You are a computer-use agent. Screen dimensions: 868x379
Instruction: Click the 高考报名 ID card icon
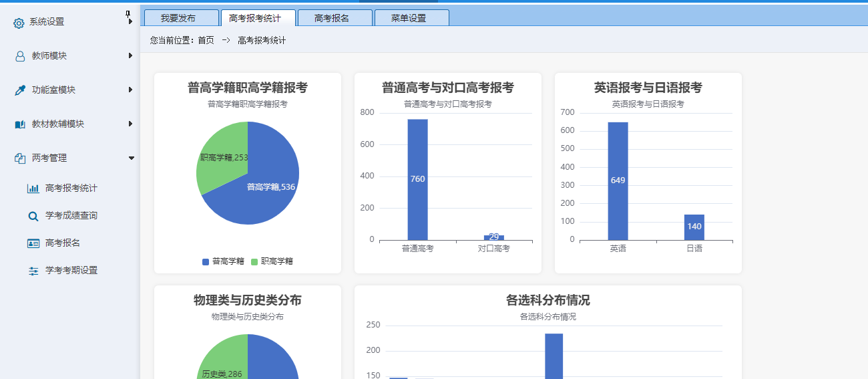point(33,243)
